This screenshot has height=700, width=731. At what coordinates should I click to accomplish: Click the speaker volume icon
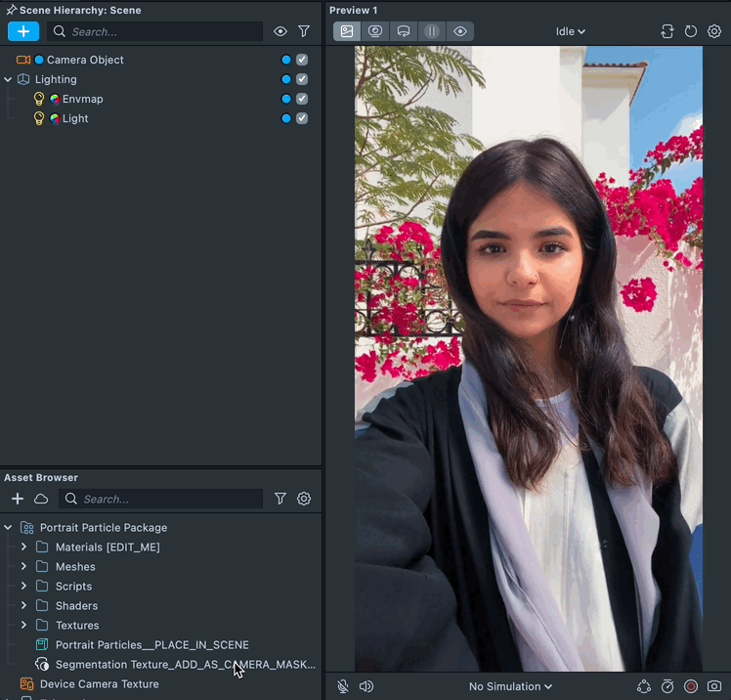coord(366,686)
